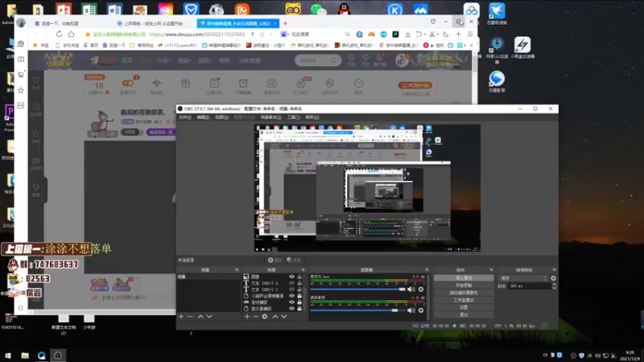Screen dimensions: 644x362
Task: Move the scene down in OBS scenes list
Action: 209,316
